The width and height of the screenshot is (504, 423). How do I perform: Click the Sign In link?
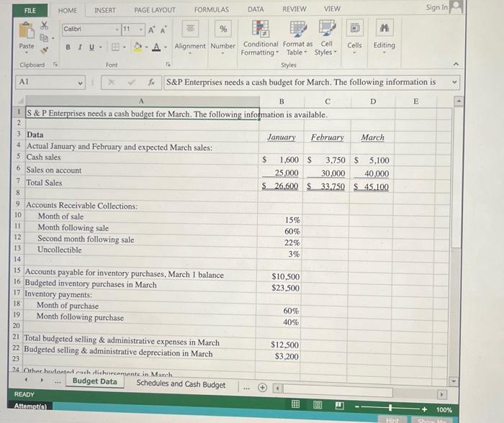click(436, 7)
